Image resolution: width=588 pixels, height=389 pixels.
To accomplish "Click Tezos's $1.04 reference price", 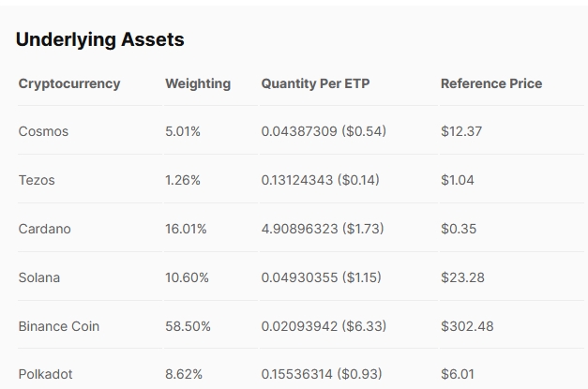I will [x=458, y=180].
